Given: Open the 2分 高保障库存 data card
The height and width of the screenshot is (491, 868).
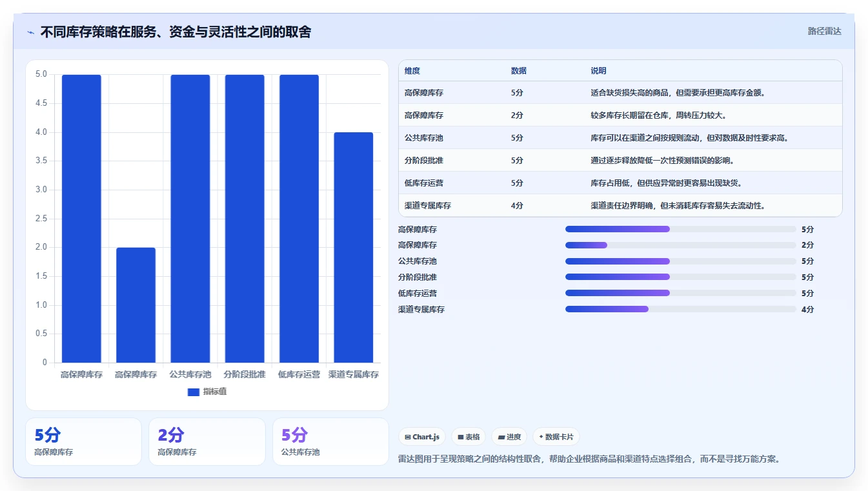Looking at the screenshot, I should [207, 441].
